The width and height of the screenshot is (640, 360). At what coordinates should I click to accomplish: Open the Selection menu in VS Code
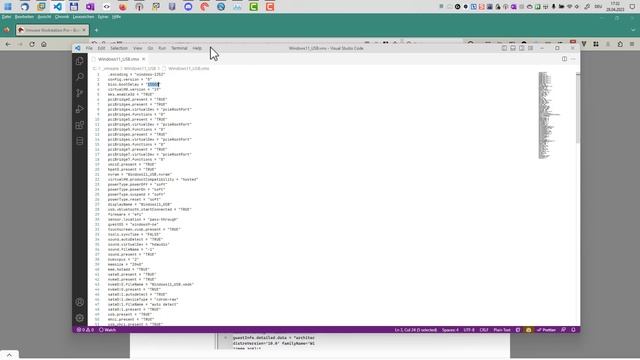(x=119, y=48)
